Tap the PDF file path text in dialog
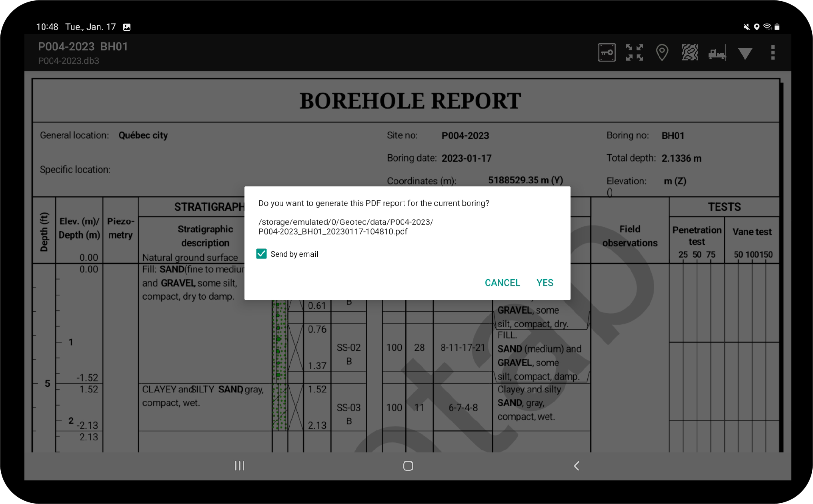 (x=346, y=227)
